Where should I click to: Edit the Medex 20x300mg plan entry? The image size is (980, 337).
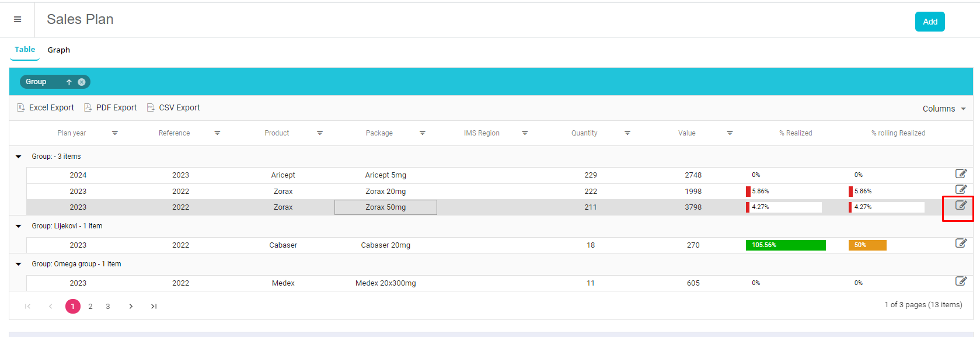click(961, 282)
